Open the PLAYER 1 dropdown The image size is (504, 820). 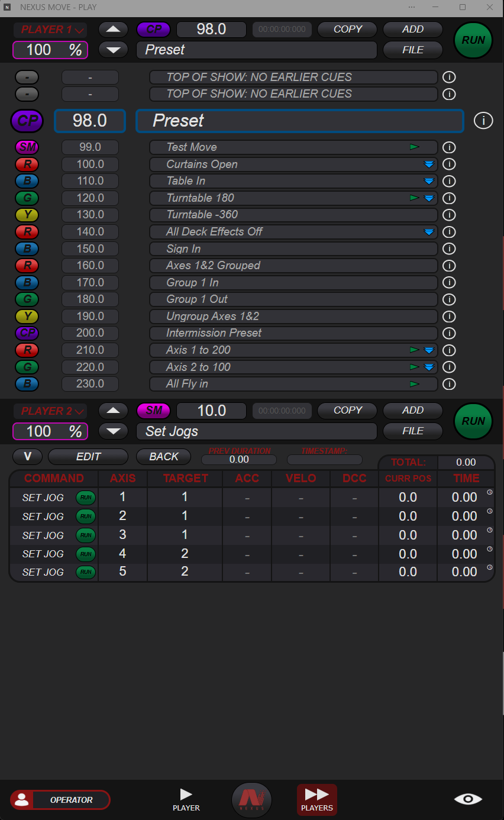pyautogui.click(x=50, y=30)
